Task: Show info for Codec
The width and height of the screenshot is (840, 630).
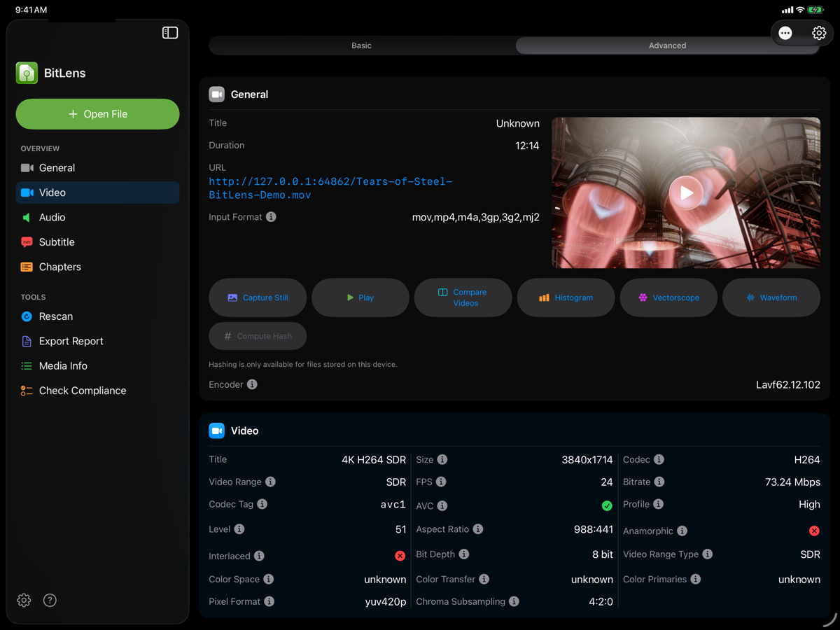Action: point(659,460)
